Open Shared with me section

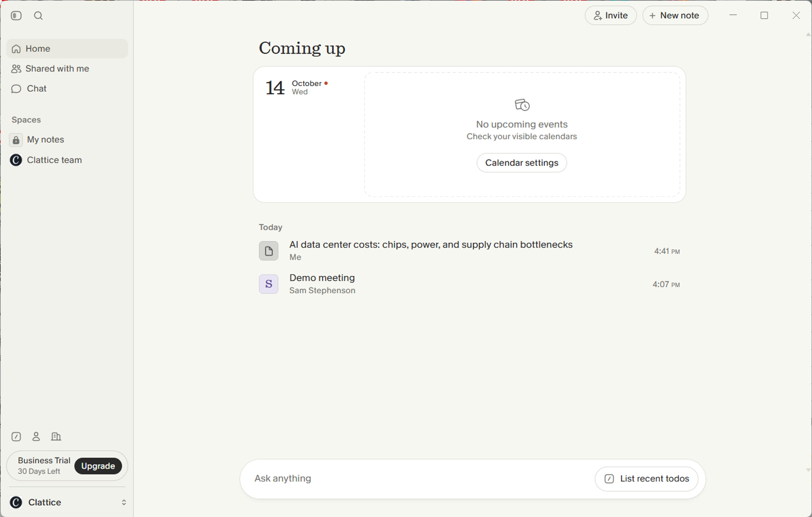(67, 68)
